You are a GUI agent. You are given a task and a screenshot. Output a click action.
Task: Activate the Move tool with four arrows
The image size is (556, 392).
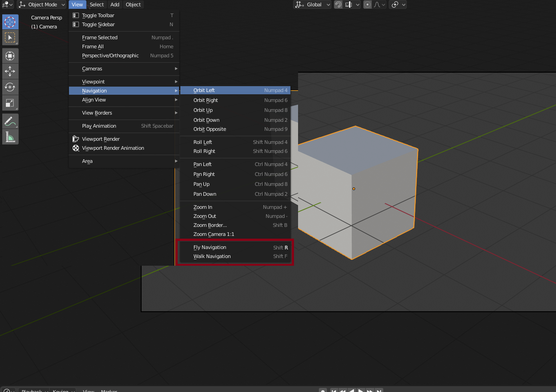tap(10, 71)
